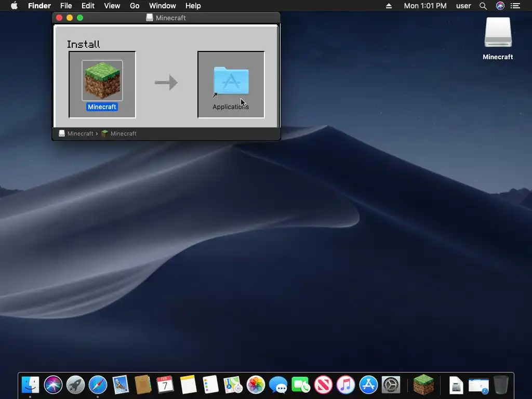Screen dimensions: 532x399
Task: Close the Minecraft installer window
Action: (59, 18)
